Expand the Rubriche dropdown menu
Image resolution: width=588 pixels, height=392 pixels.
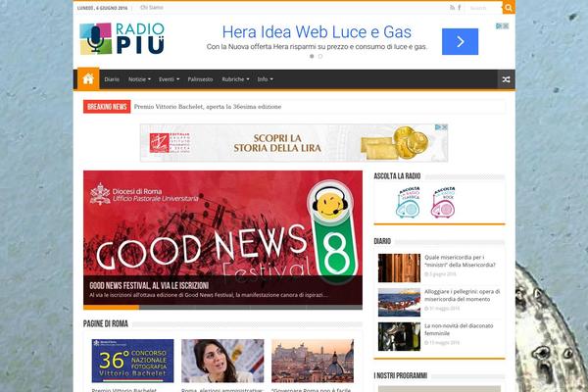pos(235,79)
